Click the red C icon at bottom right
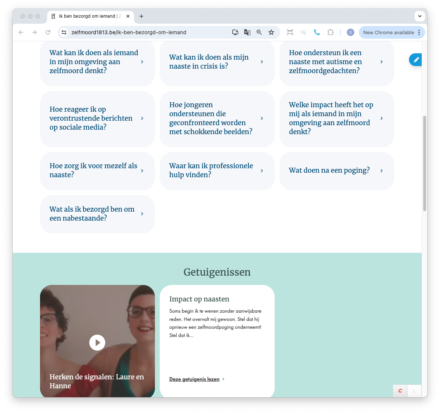Image resolution: width=440 pixels, height=413 pixels. [x=400, y=391]
